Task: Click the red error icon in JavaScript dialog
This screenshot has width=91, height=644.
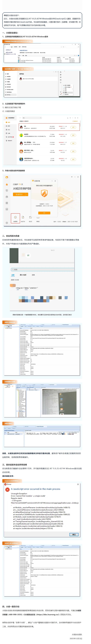Action: tap(8, 489)
